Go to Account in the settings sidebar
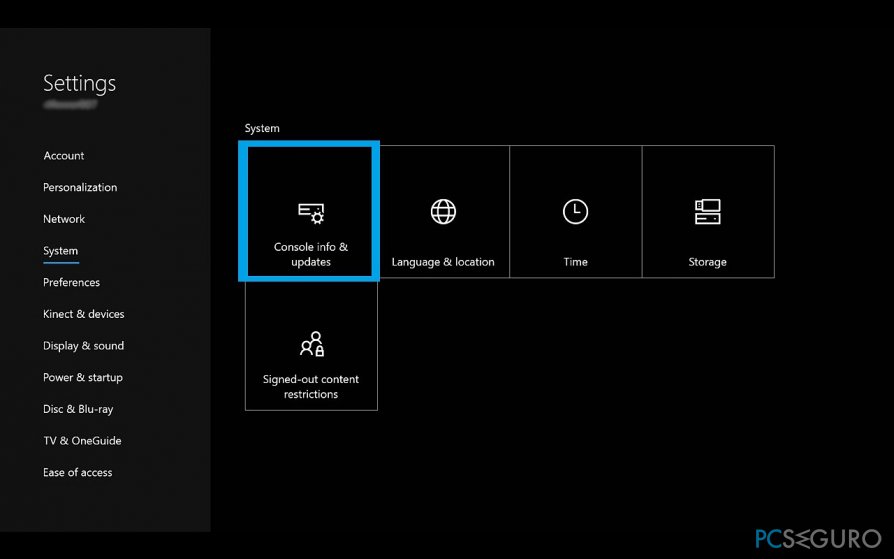894x559 pixels. pyautogui.click(x=64, y=156)
